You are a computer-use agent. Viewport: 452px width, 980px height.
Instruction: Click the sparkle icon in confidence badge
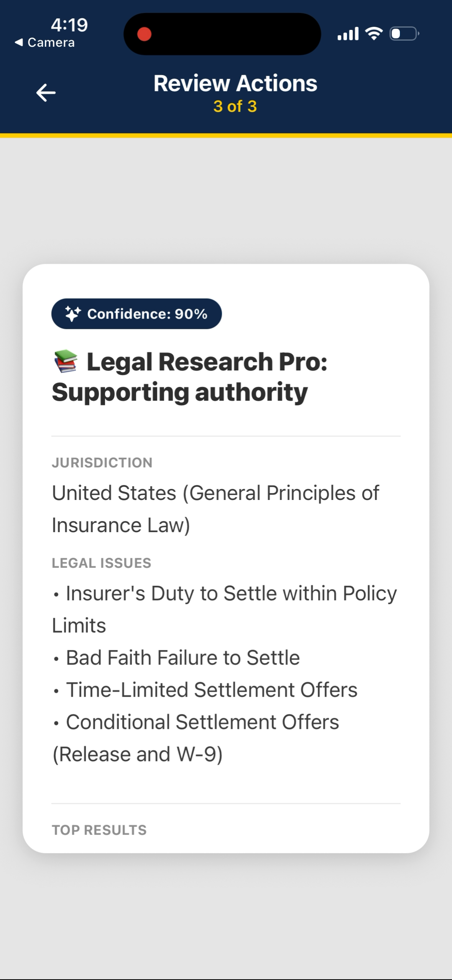pos(72,314)
